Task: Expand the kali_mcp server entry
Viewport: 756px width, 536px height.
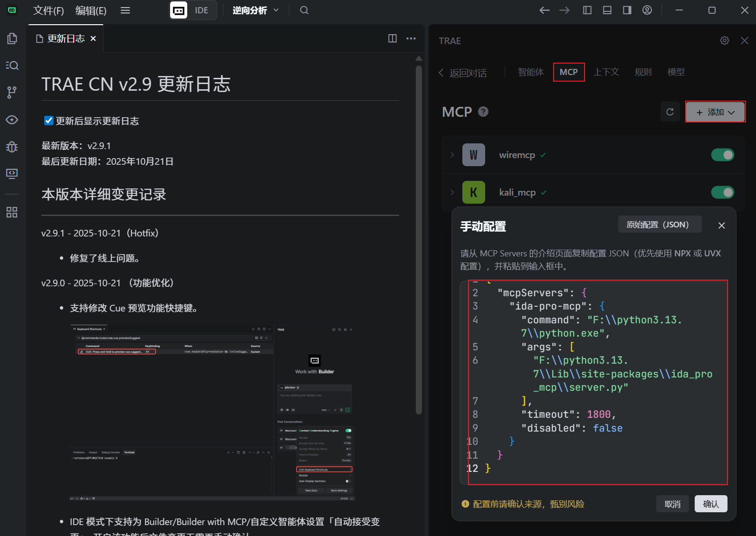Action: pyautogui.click(x=452, y=192)
